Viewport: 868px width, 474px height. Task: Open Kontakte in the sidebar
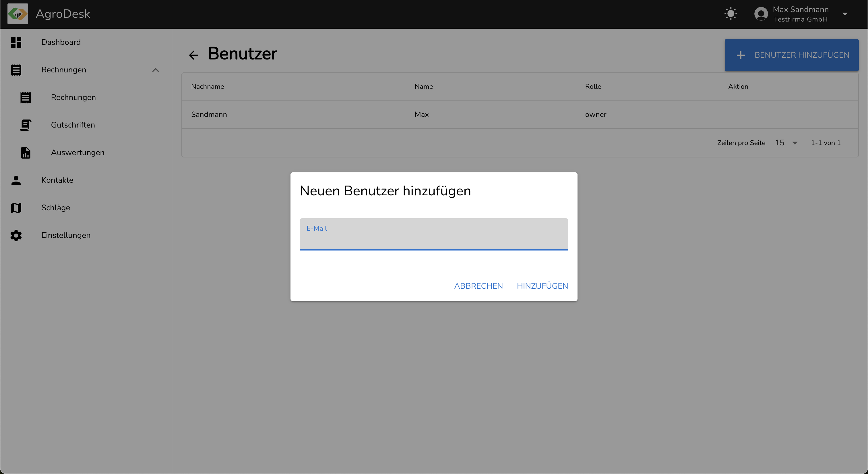click(57, 180)
